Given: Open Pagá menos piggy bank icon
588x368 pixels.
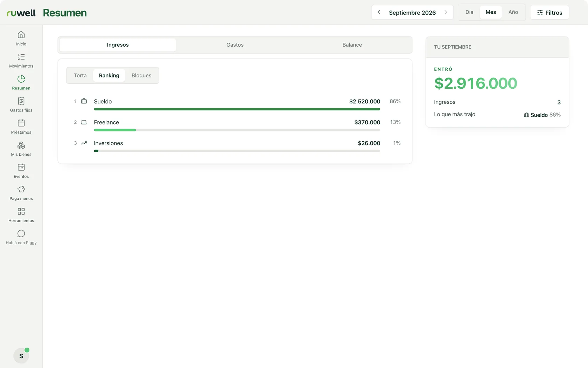Looking at the screenshot, I should tap(21, 189).
